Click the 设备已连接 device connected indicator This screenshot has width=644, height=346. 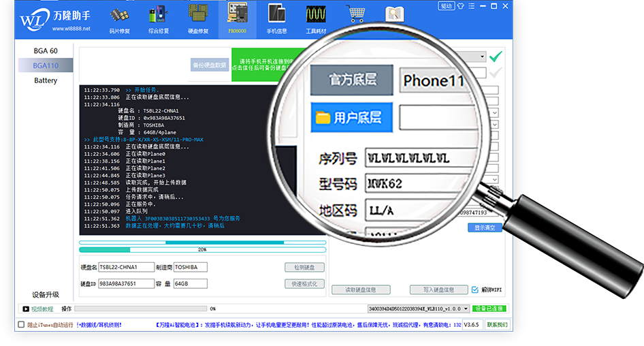[489, 309]
